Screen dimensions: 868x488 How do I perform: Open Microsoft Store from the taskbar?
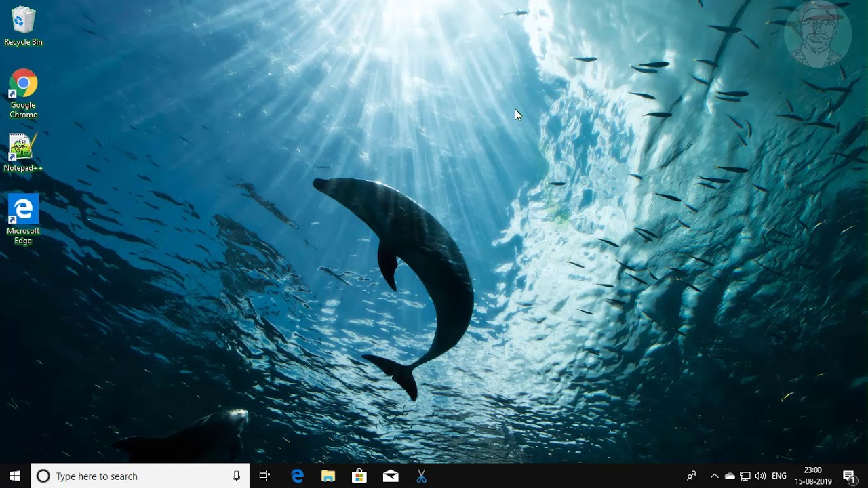click(359, 476)
